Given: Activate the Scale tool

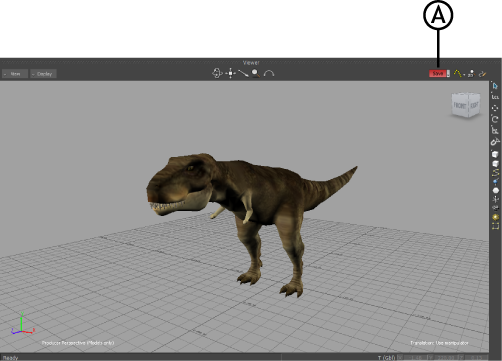Looking at the screenshot, I should pos(495,130).
